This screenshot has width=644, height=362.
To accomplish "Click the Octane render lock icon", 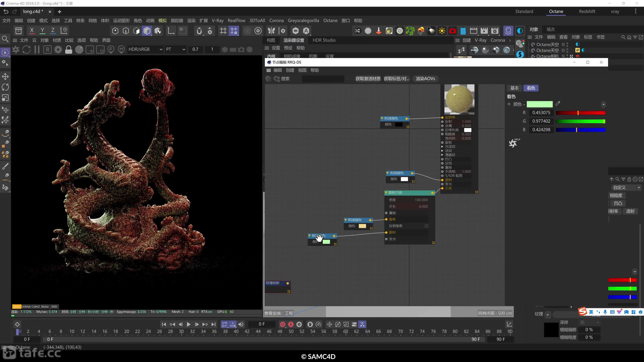I will 68,50.
